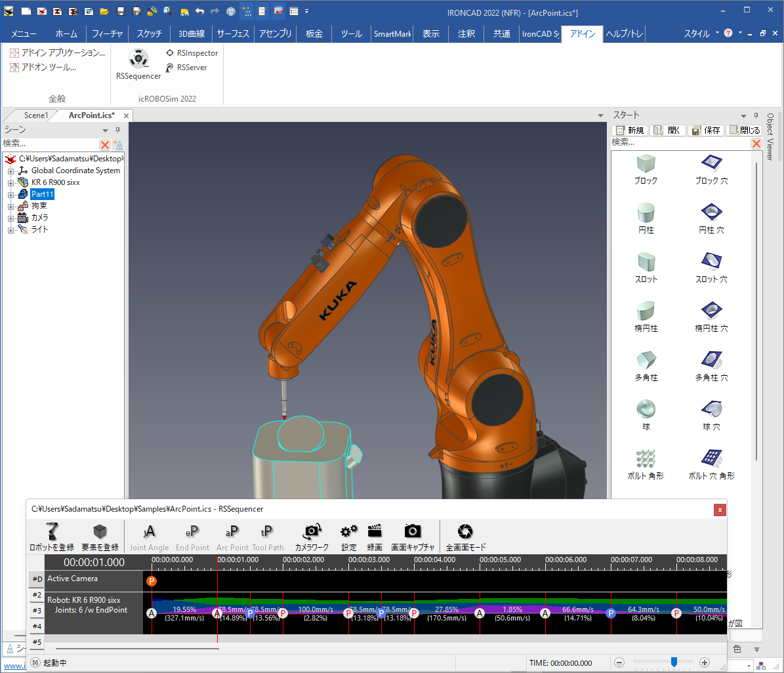Open the スタイル dropdown
The height and width of the screenshot is (673, 784).
pyautogui.click(x=717, y=33)
